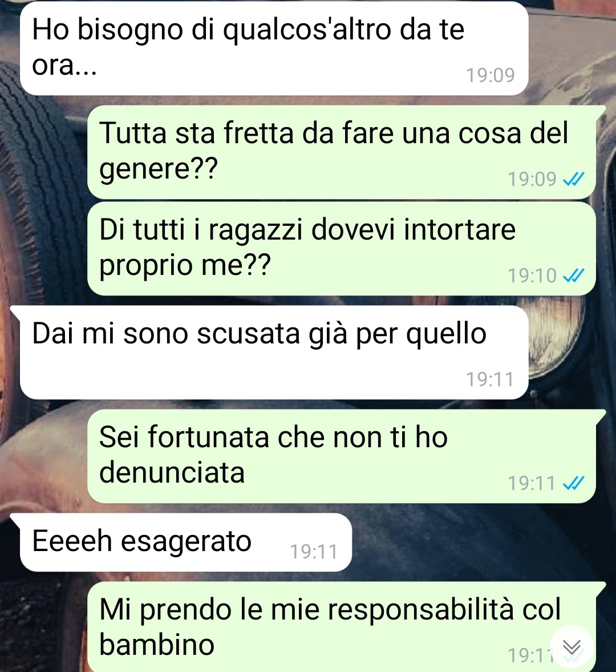Tap 19:11 timestamp under 'Dai mi sono scusata'
This screenshot has height=672, width=616.
[x=489, y=379]
